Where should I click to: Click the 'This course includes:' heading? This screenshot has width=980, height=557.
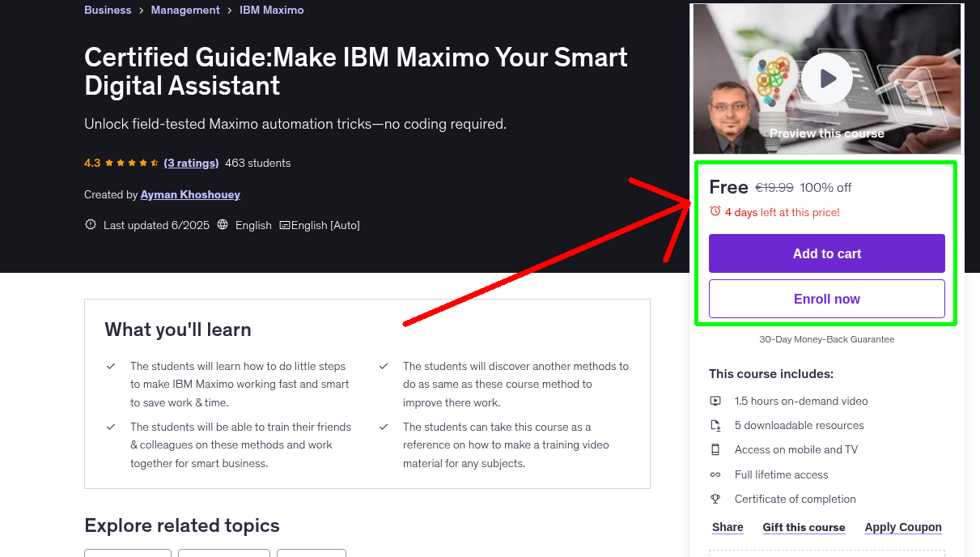(771, 374)
